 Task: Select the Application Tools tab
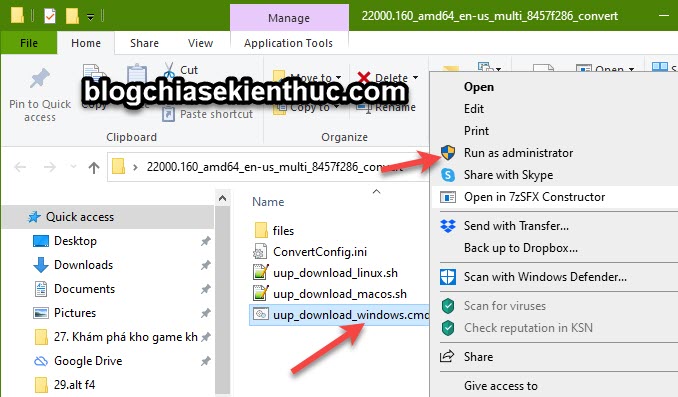click(x=288, y=43)
